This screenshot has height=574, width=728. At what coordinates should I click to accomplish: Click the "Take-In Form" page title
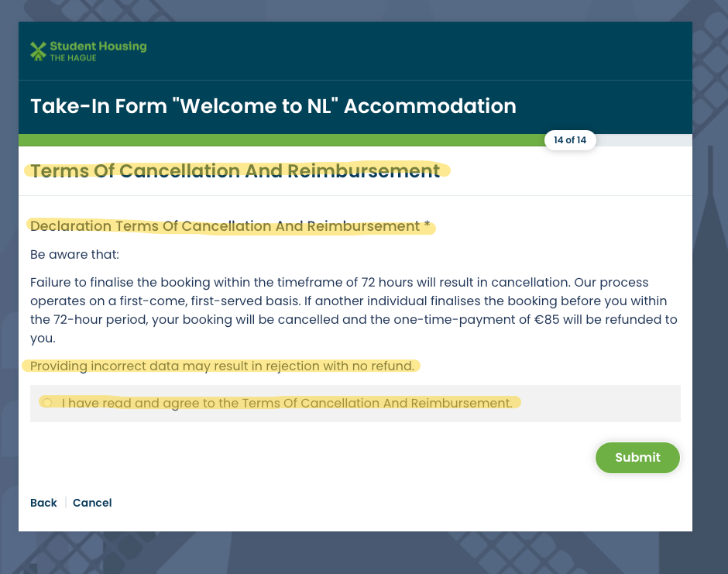(273, 106)
